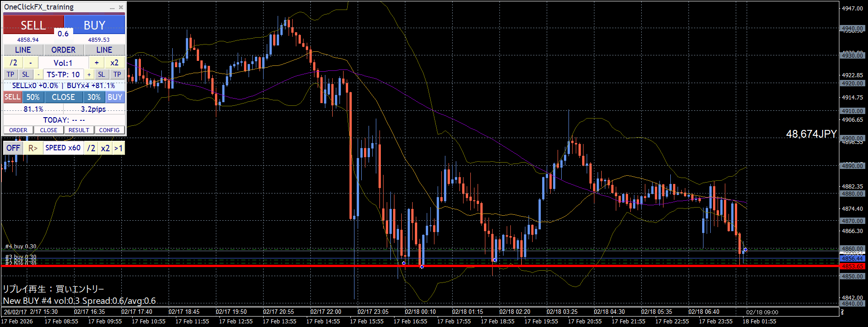Switch to the RESULT tab

point(79,130)
